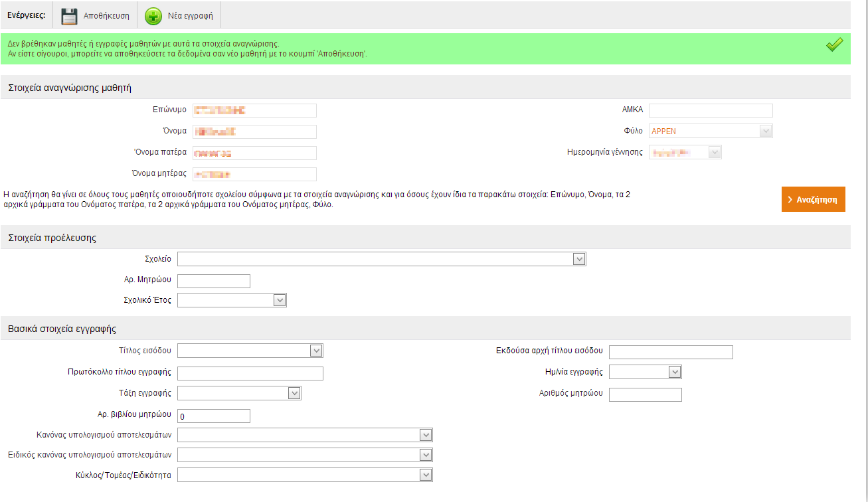Click the green plus new record icon
Image resolution: width=868 pixels, height=502 pixels.
pyautogui.click(x=153, y=16)
